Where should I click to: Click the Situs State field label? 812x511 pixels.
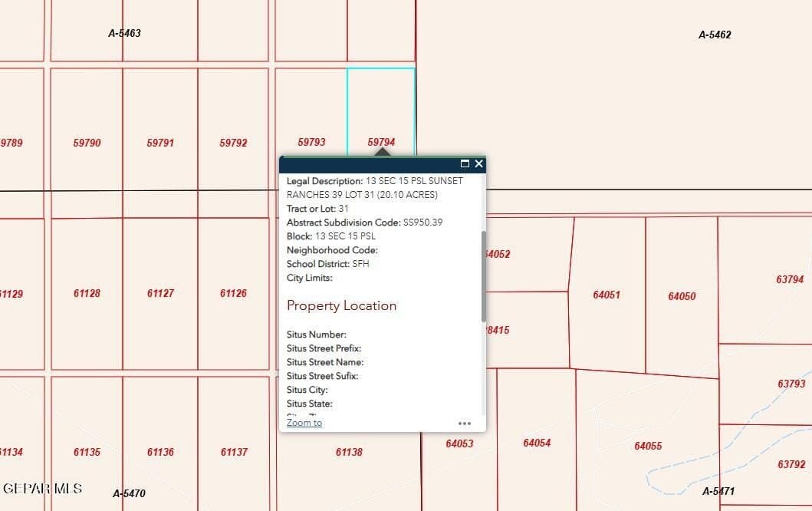coord(310,404)
